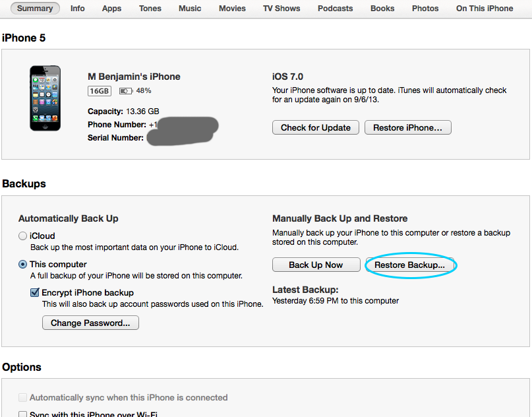Open Change Password dialog

tap(90, 323)
